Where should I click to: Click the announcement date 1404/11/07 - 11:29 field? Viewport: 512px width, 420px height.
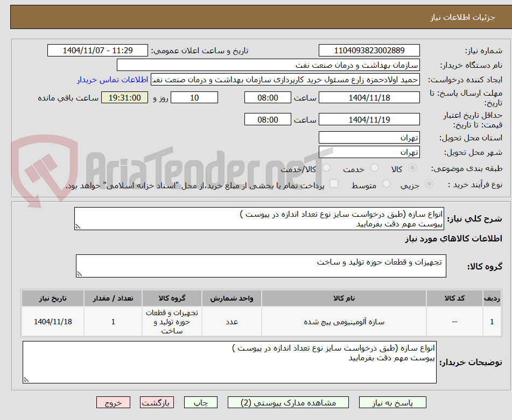[97, 51]
